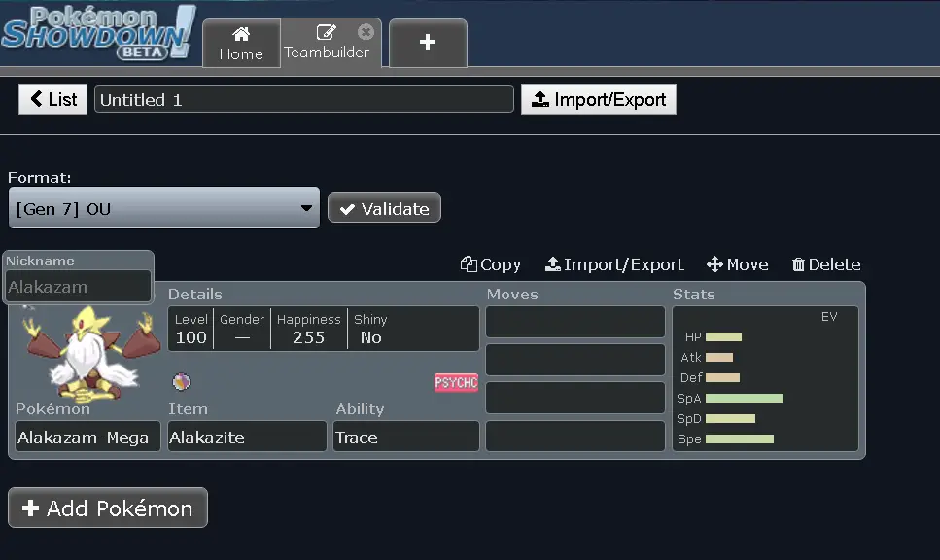The image size is (940, 560).
Task: Open the Item field showing Alakazite
Action: pos(247,437)
